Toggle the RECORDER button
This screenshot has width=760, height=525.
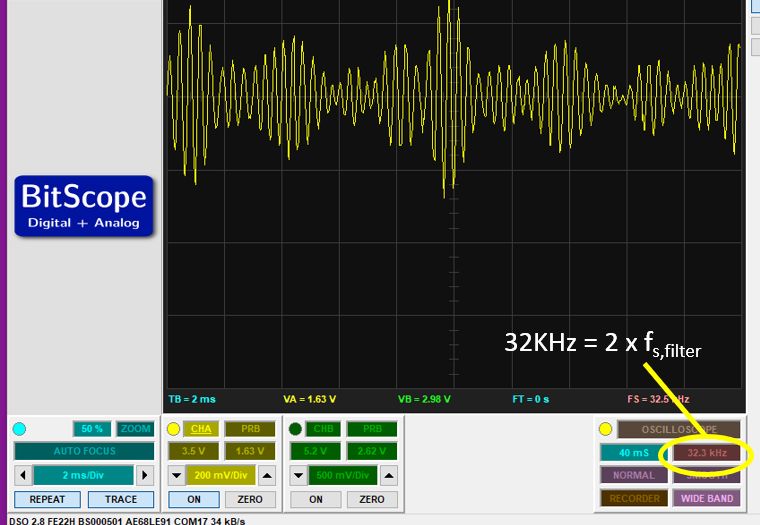point(634,498)
